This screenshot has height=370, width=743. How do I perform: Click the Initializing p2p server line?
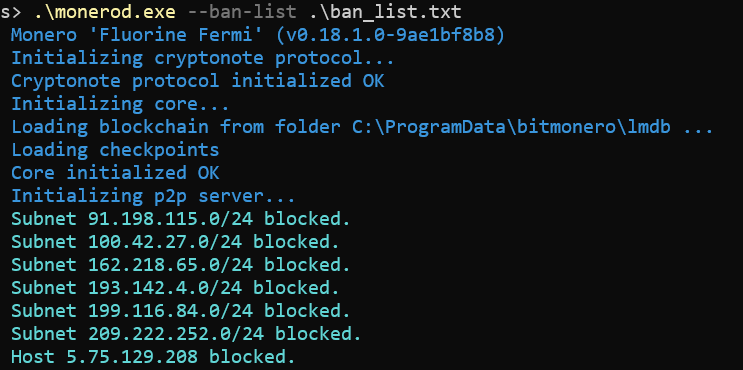153,196
